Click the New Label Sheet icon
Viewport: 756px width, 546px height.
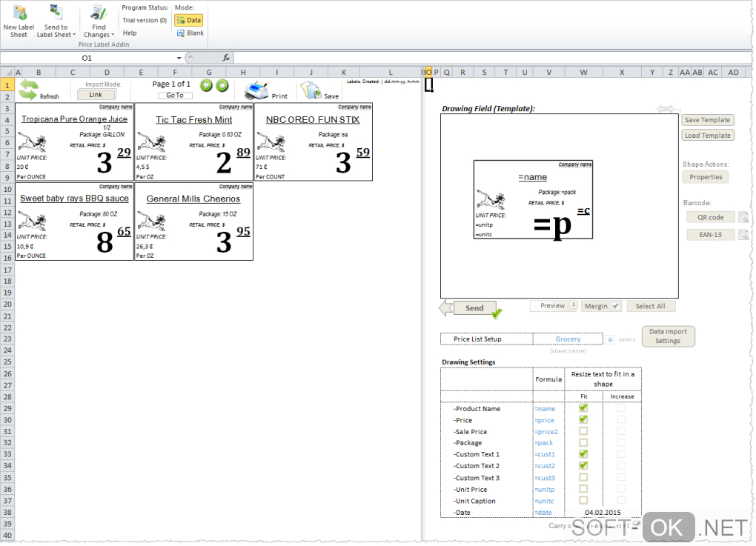[x=19, y=13]
